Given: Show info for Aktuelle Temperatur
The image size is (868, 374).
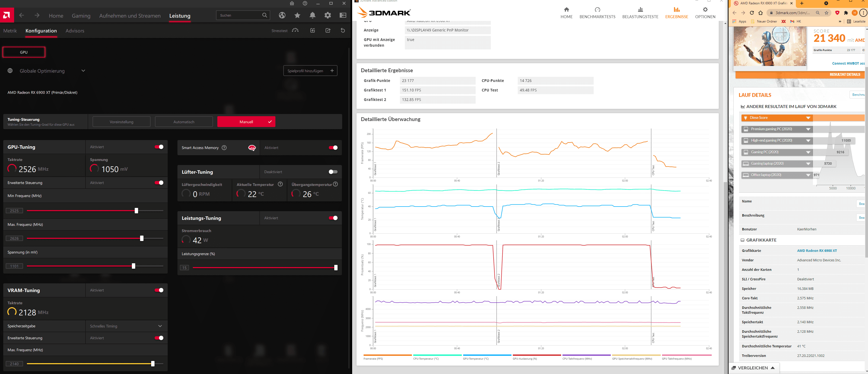Looking at the screenshot, I should (x=280, y=184).
